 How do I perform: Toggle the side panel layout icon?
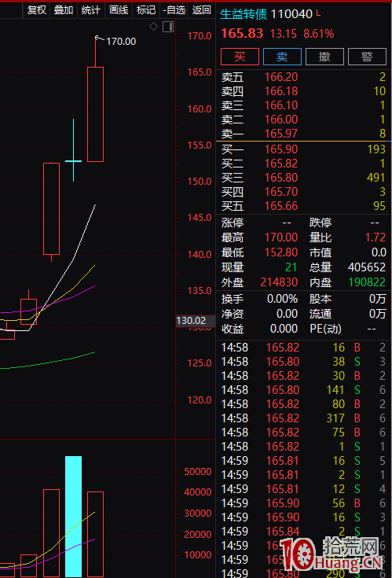click(x=168, y=27)
